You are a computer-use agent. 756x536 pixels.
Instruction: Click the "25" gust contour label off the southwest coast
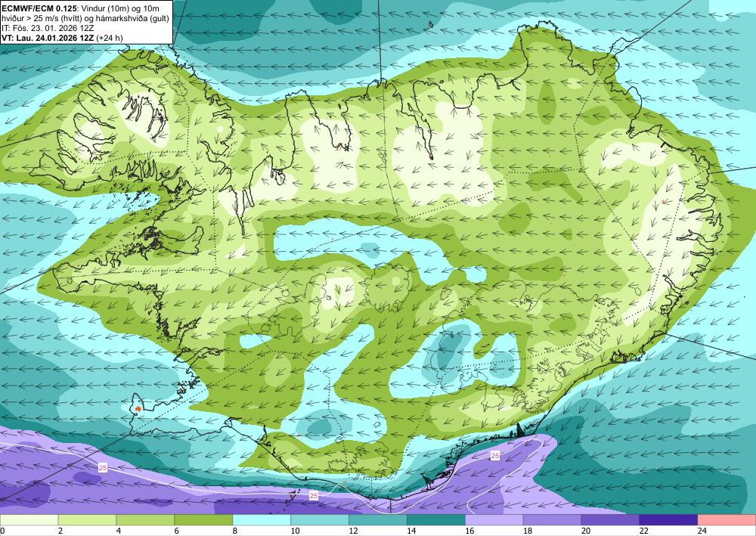point(103,467)
